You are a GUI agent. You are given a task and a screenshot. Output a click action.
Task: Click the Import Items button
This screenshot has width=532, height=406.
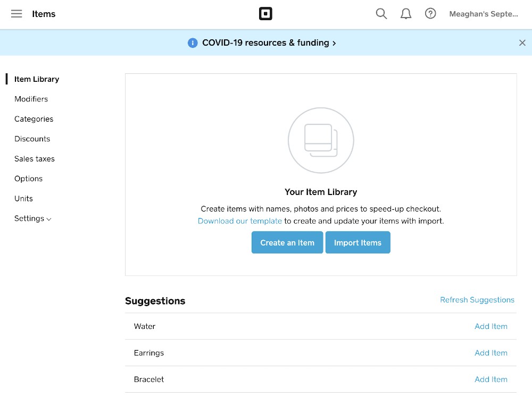click(x=358, y=242)
